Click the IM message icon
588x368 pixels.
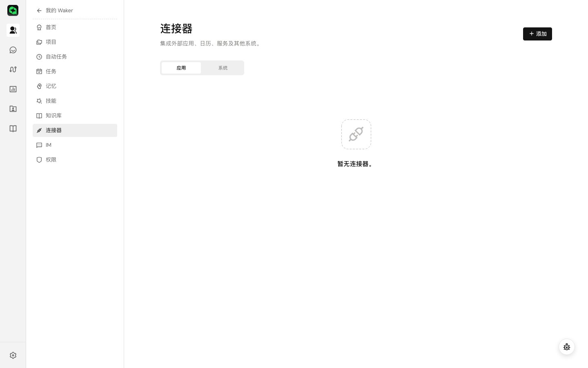39,145
